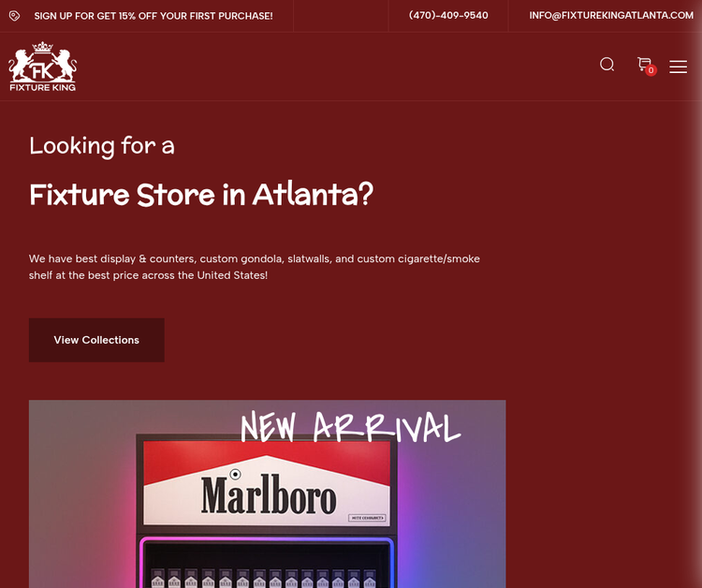Click the red cart count badge

point(651,70)
